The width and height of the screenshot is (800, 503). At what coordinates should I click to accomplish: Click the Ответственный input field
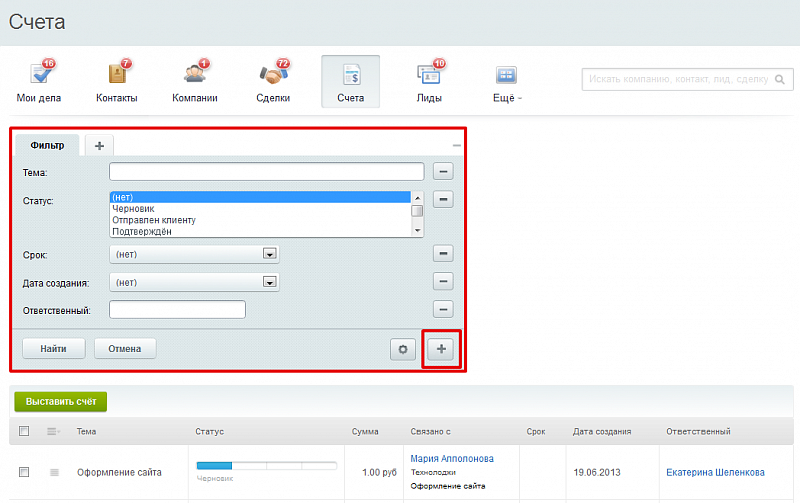[x=177, y=310]
